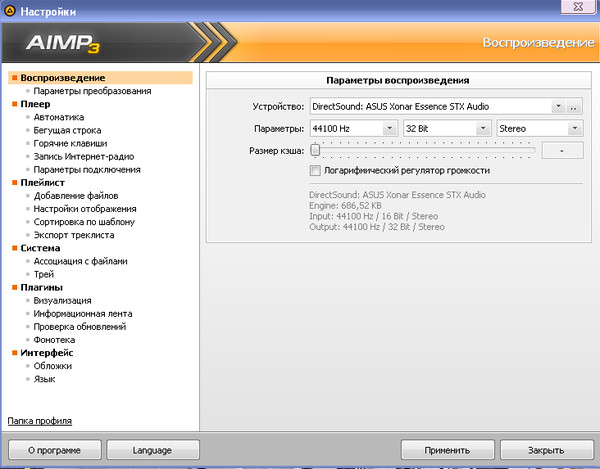Image resolution: width=600 pixels, height=469 pixels.
Task: Click the Закрыть close button
Action: coord(546,450)
